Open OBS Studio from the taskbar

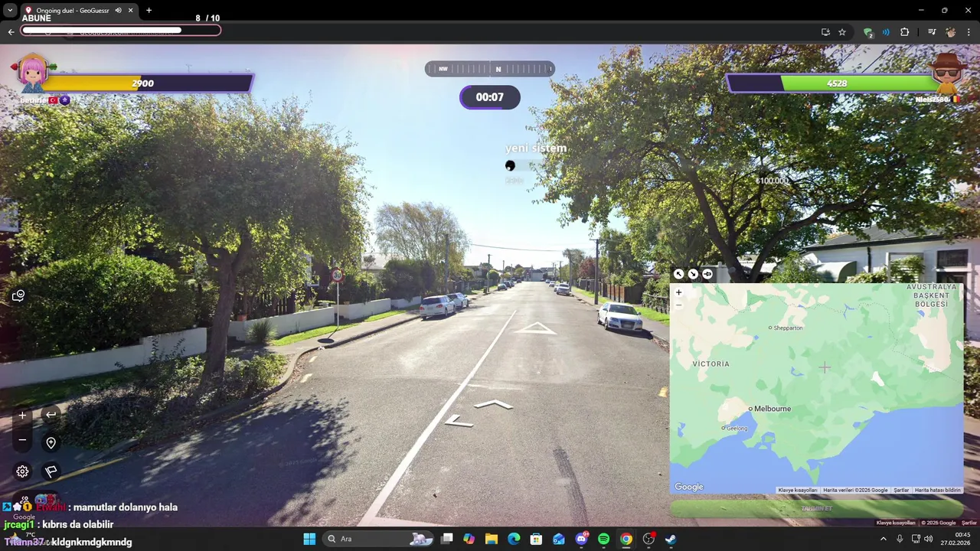click(x=648, y=539)
